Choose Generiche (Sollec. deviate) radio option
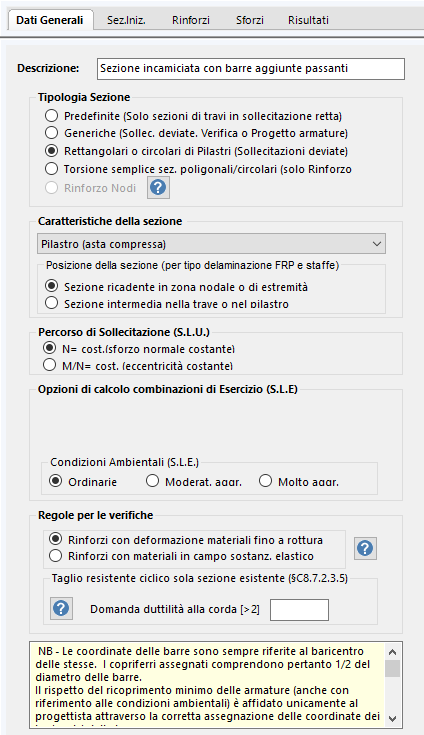The height and width of the screenshot is (735, 424). click(51, 133)
